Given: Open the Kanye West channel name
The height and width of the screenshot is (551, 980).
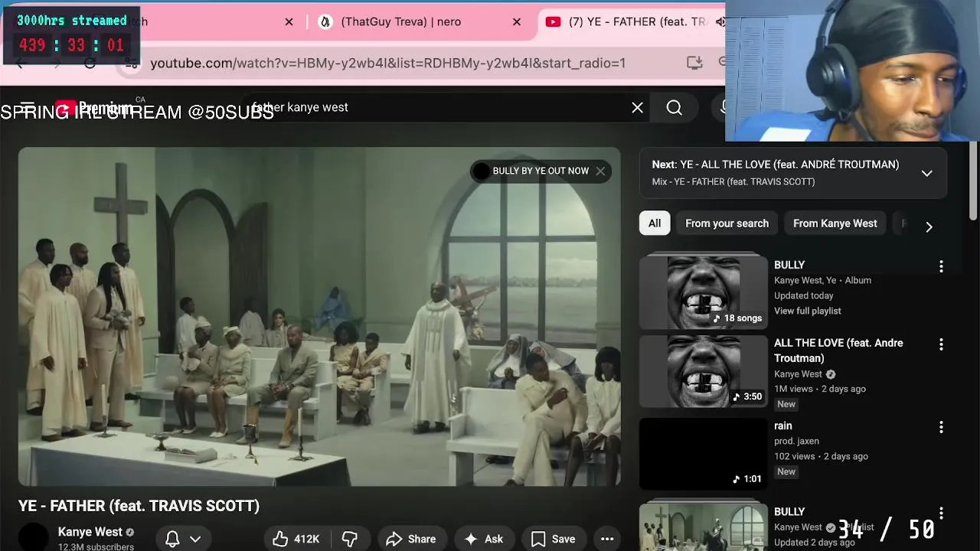Looking at the screenshot, I should [90, 532].
